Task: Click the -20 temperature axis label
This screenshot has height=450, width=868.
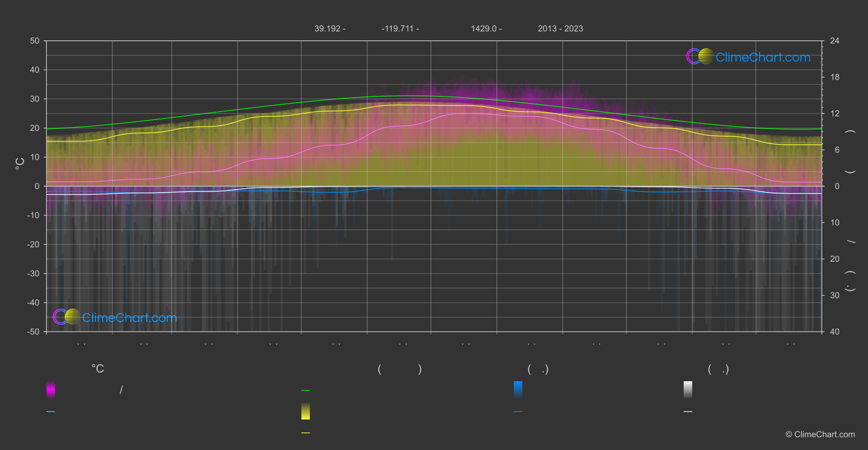Action: [x=33, y=244]
